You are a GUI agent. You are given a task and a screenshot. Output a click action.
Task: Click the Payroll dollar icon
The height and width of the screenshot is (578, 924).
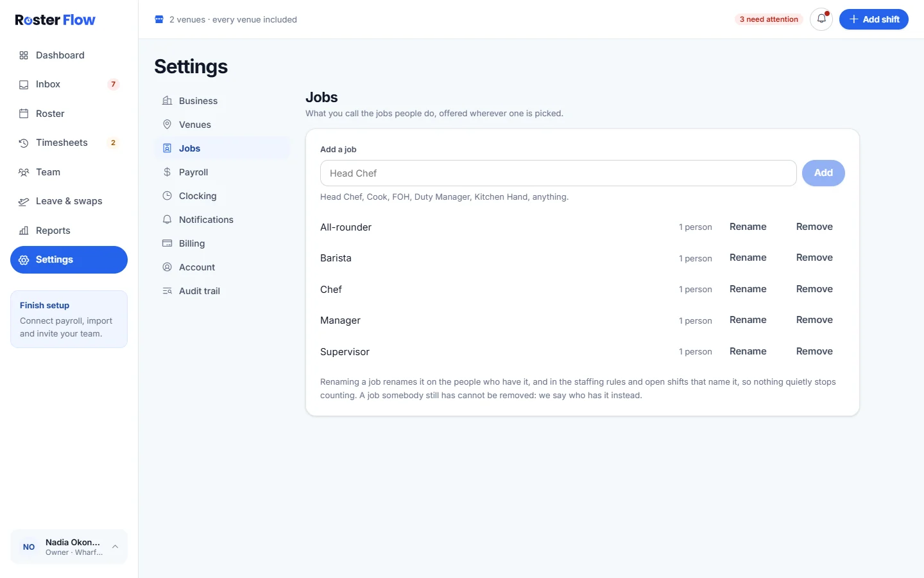167,172
